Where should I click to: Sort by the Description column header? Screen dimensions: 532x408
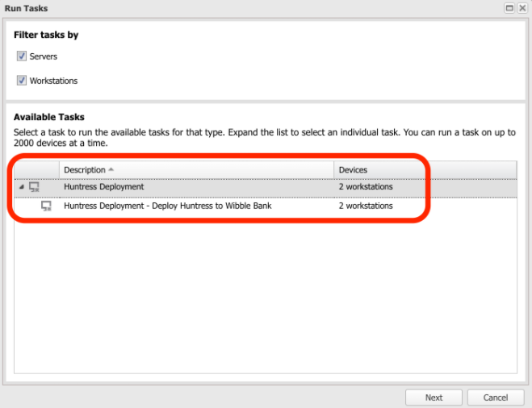click(196, 170)
